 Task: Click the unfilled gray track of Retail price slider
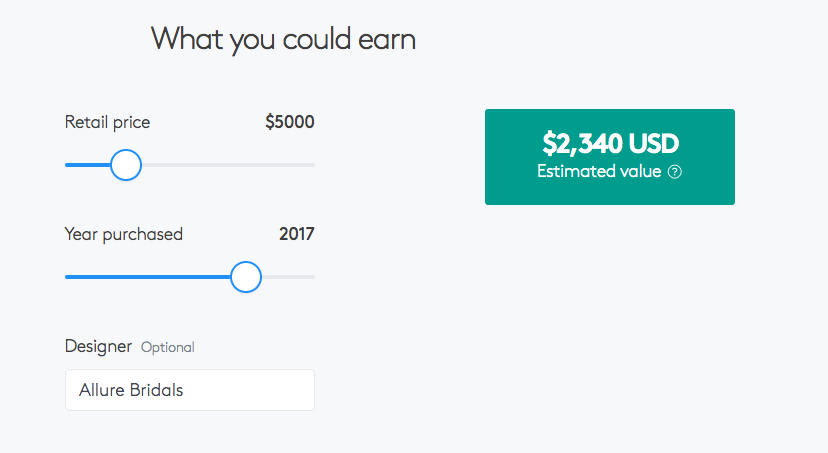(x=228, y=165)
